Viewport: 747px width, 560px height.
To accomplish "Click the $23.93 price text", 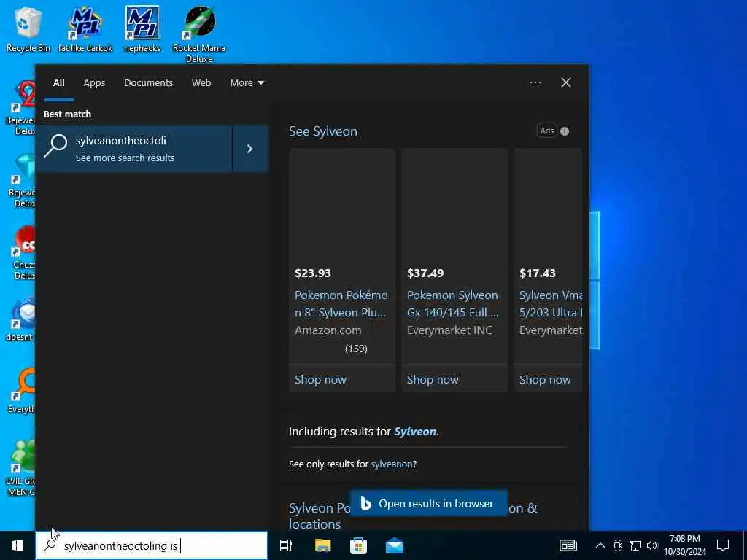I will (312, 273).
